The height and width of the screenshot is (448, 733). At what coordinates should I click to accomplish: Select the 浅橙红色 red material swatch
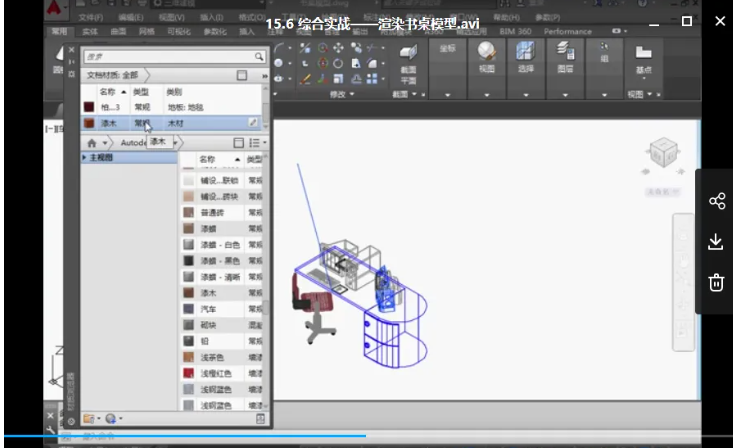[188, 373]
